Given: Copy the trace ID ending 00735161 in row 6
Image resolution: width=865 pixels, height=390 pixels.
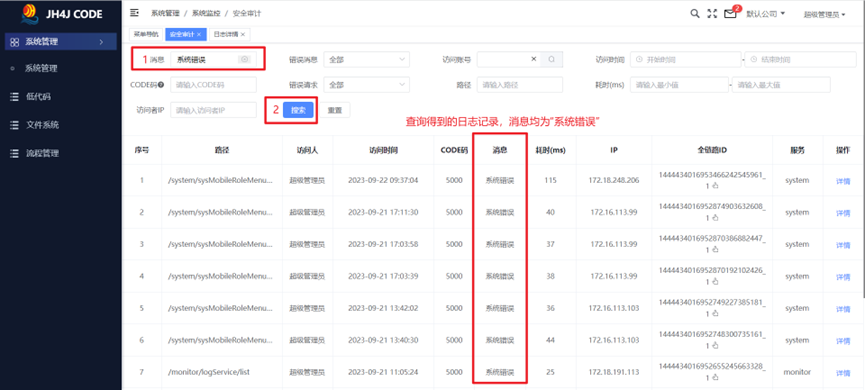Looking at the screenshot, I should tap(716, 346).
